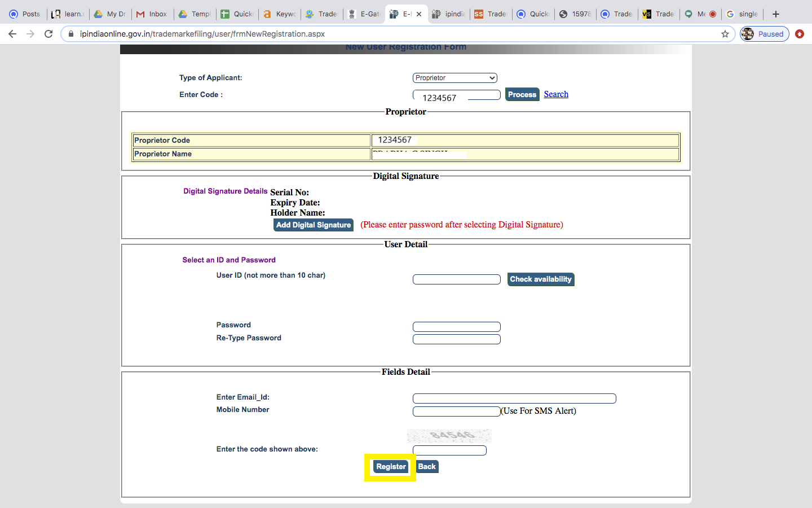Click the Add Digital Signature button

click(314, 225)
